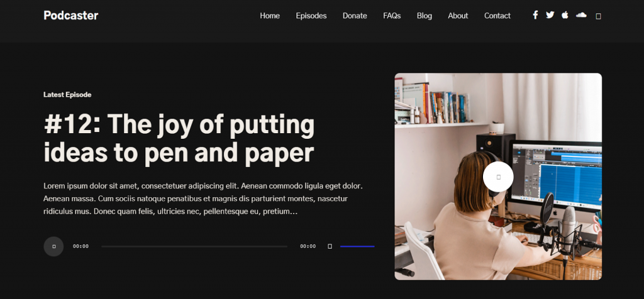Click the last icon after SoundCloud
The image size is (644, 299).
coord(599,16)
